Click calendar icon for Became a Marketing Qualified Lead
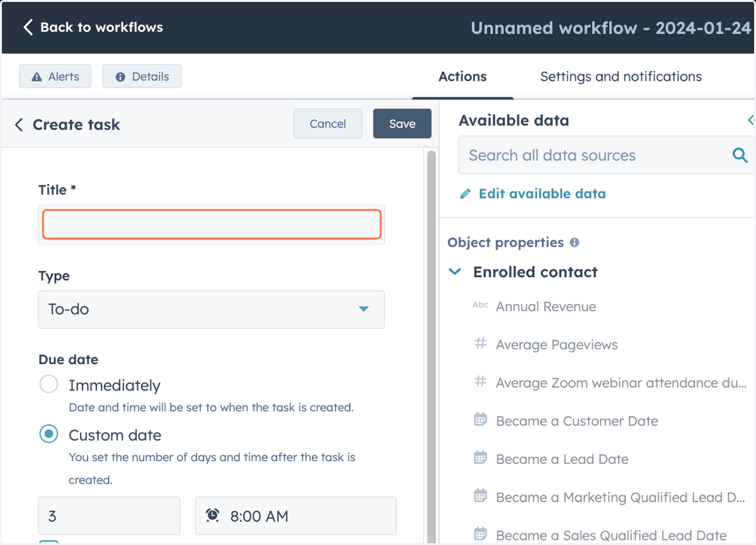Screen dimensions: 756x545 (x=480, y=496)
